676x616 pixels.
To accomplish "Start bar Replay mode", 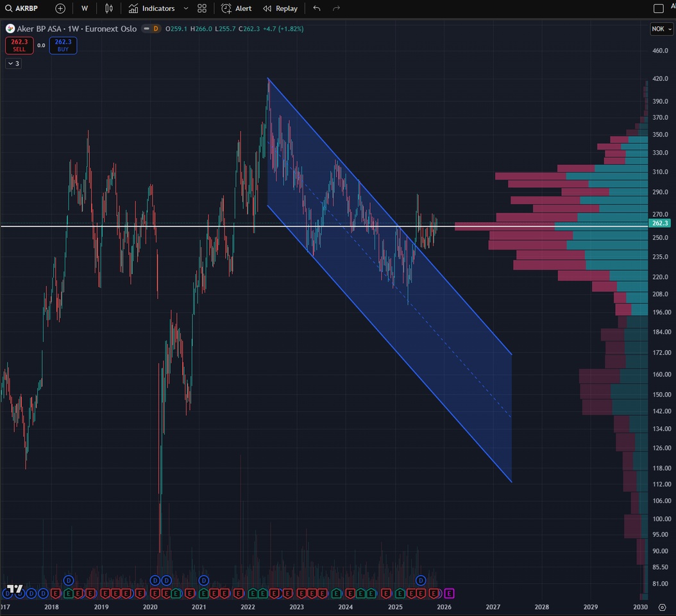I will point(280,8).
